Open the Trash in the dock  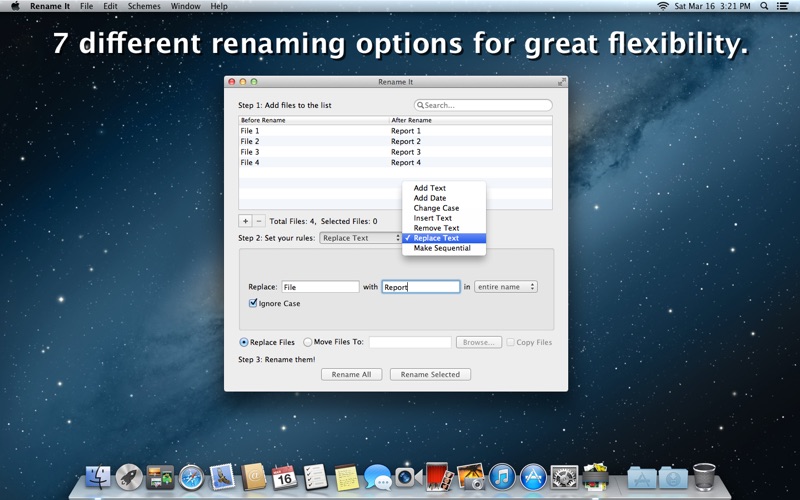click(704, 477)
